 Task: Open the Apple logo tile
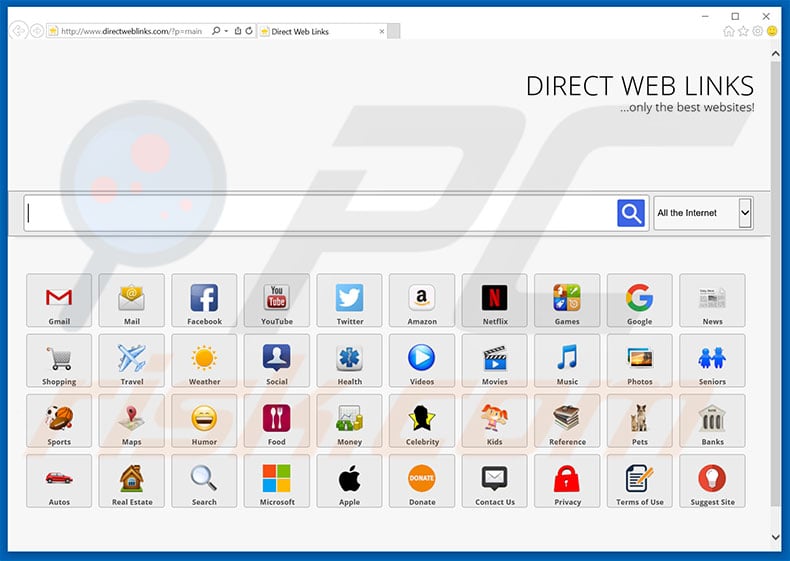tap(349, 481)
